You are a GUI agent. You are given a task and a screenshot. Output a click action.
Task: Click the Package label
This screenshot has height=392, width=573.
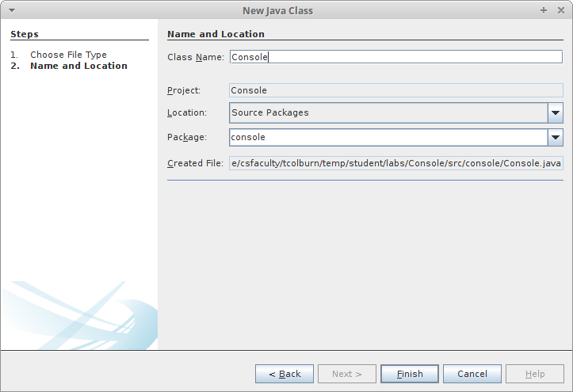click(x=187, y=137)
